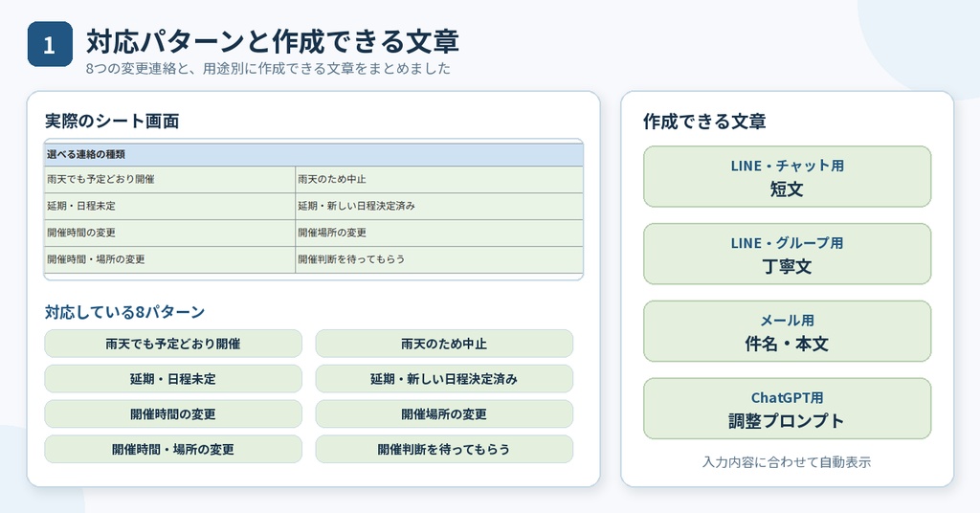The image size is (980, 513).
Task: Click the 選べる連絡の種類 table header row
Action: pyautogui.click(x=314, y=154)
